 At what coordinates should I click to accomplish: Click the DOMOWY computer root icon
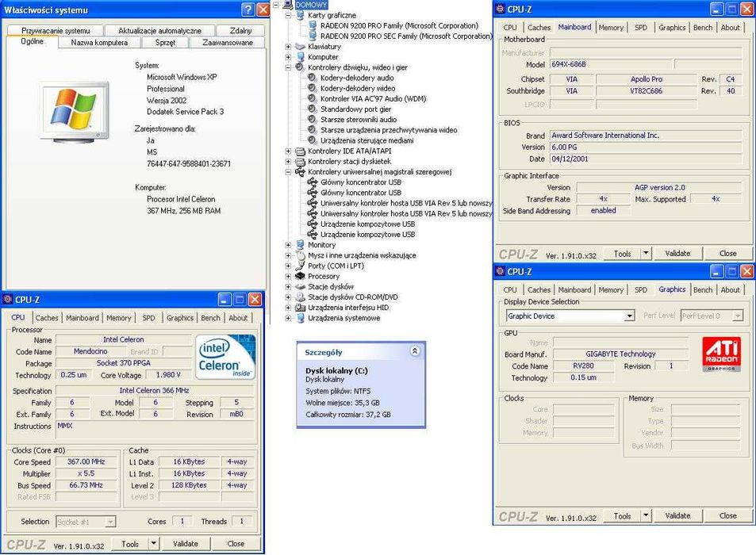coord(288,5)
